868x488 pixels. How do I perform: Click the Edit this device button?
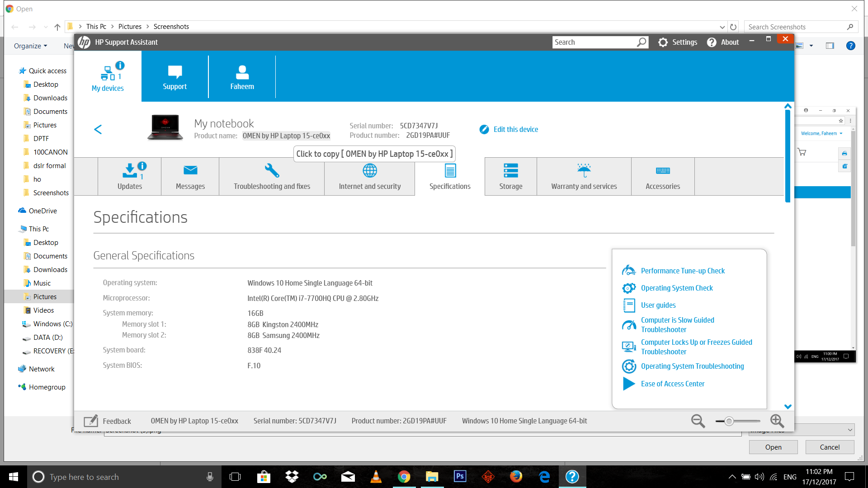[509, 129]
